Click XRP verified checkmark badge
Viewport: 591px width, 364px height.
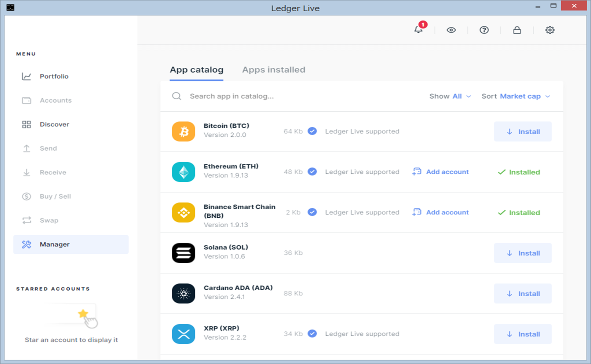(x=312, y=334)
